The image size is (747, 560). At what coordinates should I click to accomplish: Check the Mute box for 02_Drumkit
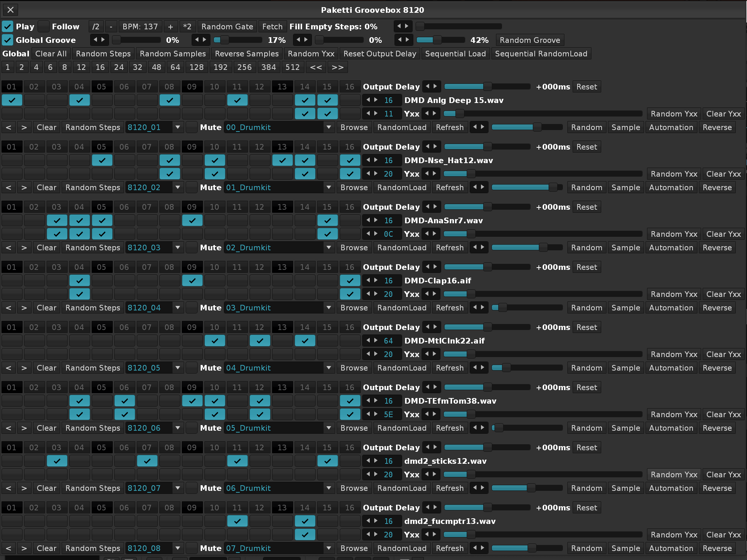(x=192, y=248)
